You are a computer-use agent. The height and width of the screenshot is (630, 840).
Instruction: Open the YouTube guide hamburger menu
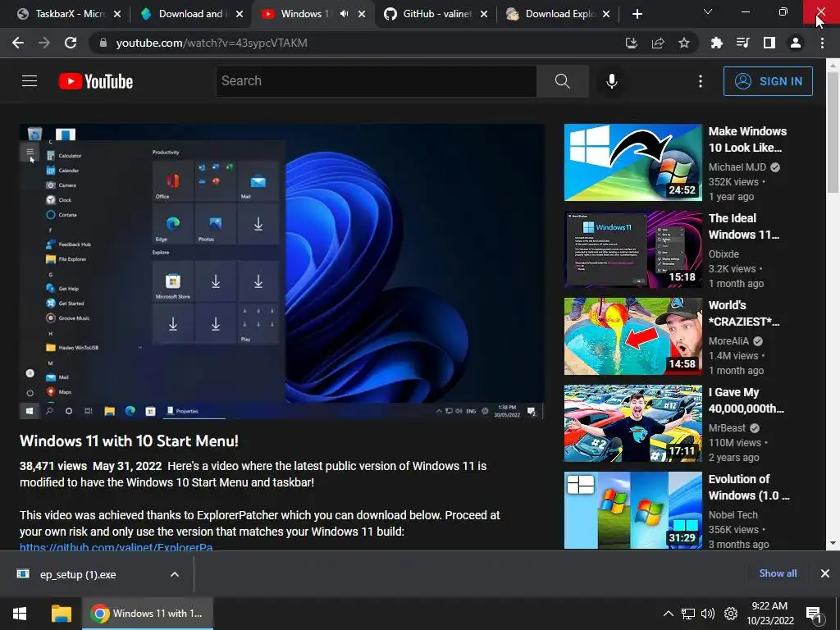point(30,81)
